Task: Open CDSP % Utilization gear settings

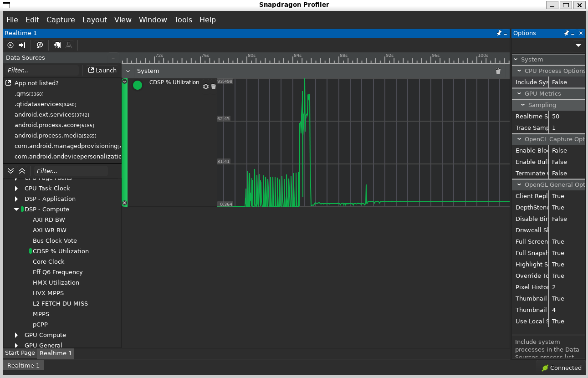Action: [x=206, y=87]
